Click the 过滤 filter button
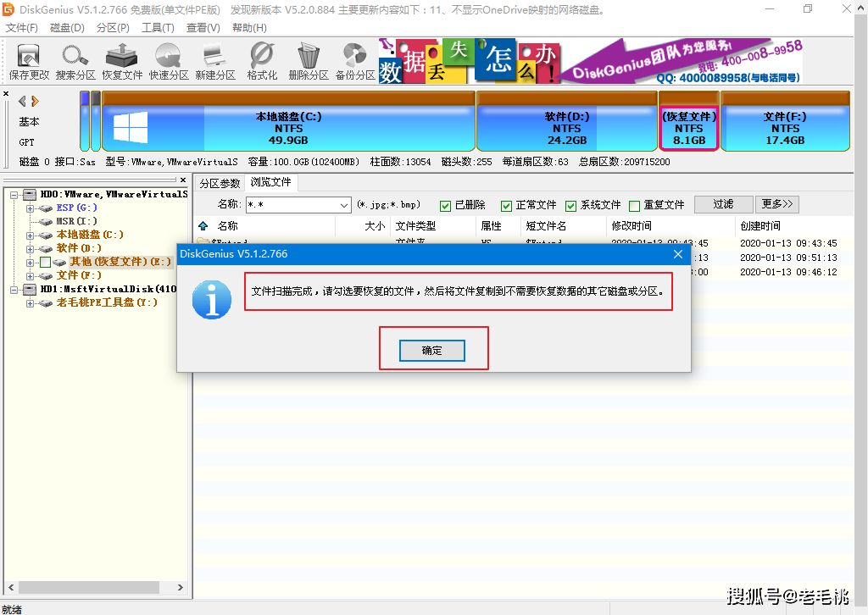The width and height of the screenshot is (868, 615). (x=723, y=204)
